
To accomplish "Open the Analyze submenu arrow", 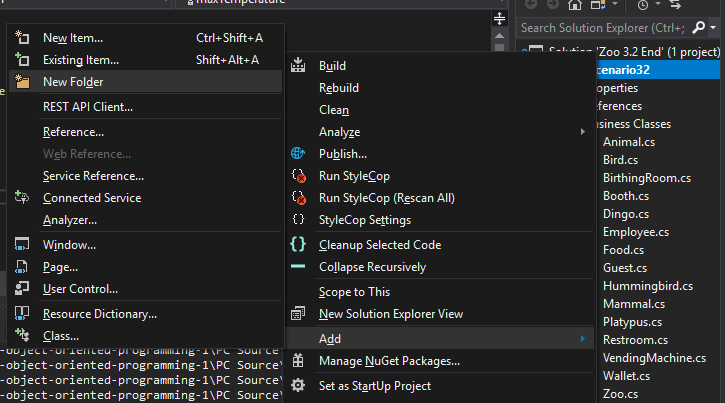I will [x=583, y=132].
